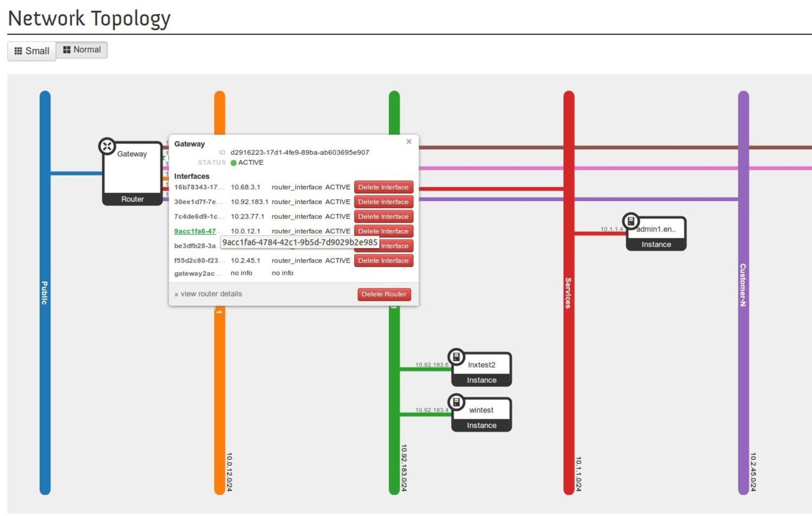This screenshot has width=812, height=516.
Task: Click the admin1.en instance server icon
Action: (631, 221)
